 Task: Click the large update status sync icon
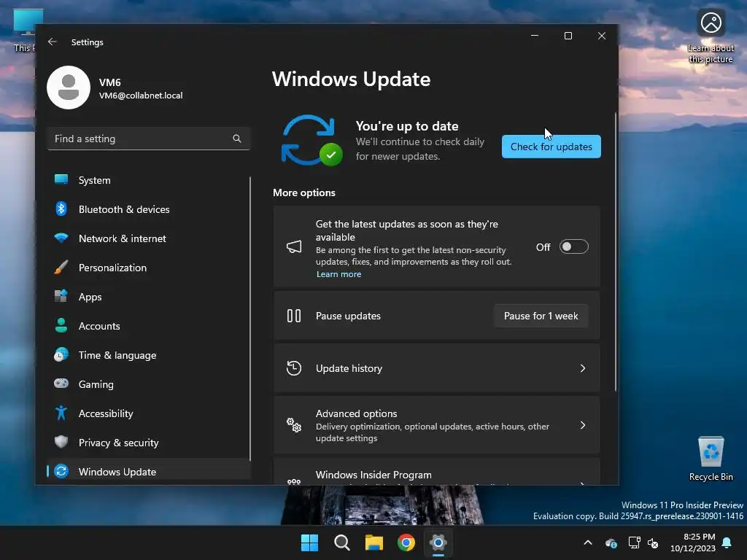click(x=311, y=140)
